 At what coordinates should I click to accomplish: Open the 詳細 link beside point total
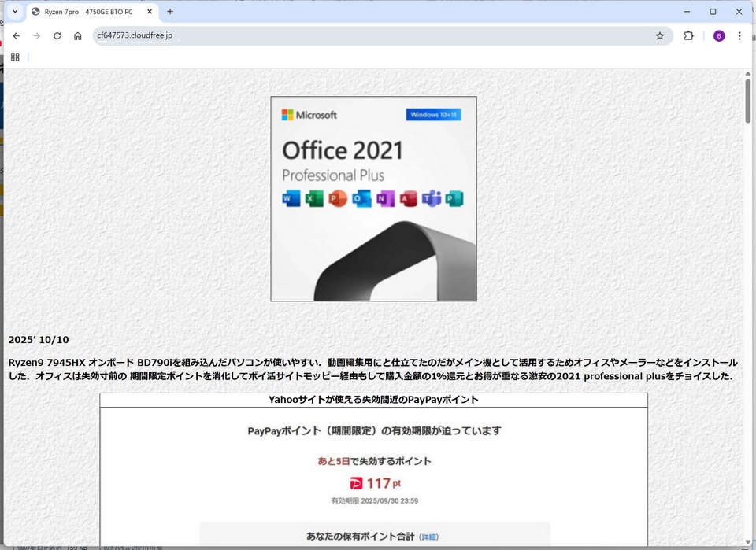tap(429, 537)
